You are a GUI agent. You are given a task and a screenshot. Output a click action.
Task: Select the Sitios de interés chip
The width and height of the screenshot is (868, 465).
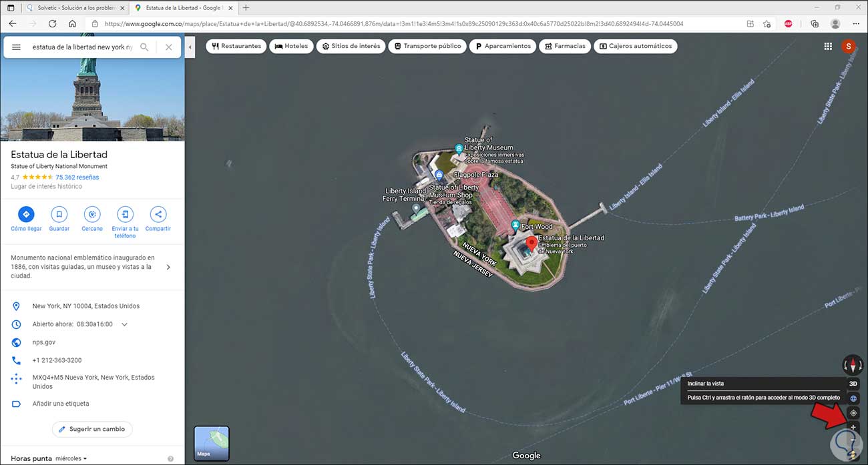351,47
